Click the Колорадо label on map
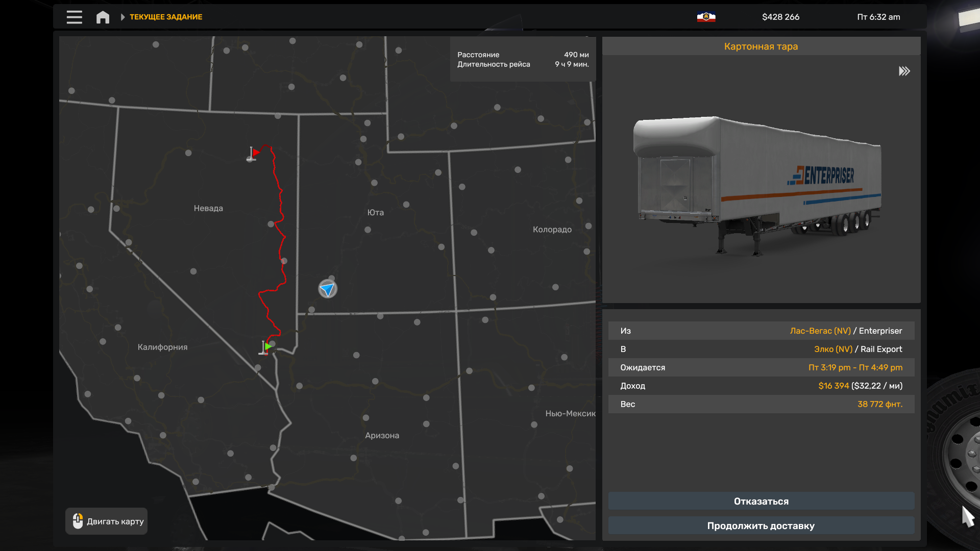This screenshot has height=551, width=980. click(552, 230)
